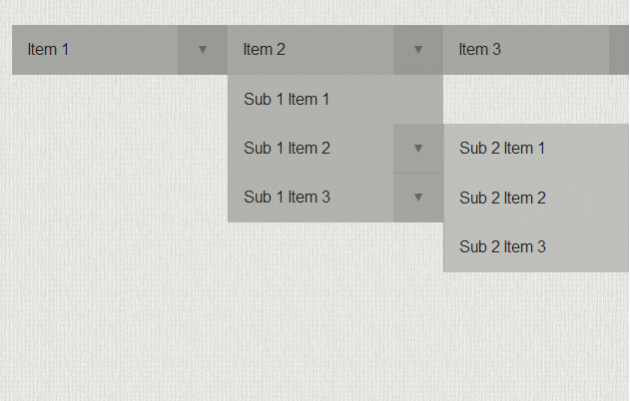Click the Item 3 text label
This screenshot has width=630, height=401.
coord(480,49)
